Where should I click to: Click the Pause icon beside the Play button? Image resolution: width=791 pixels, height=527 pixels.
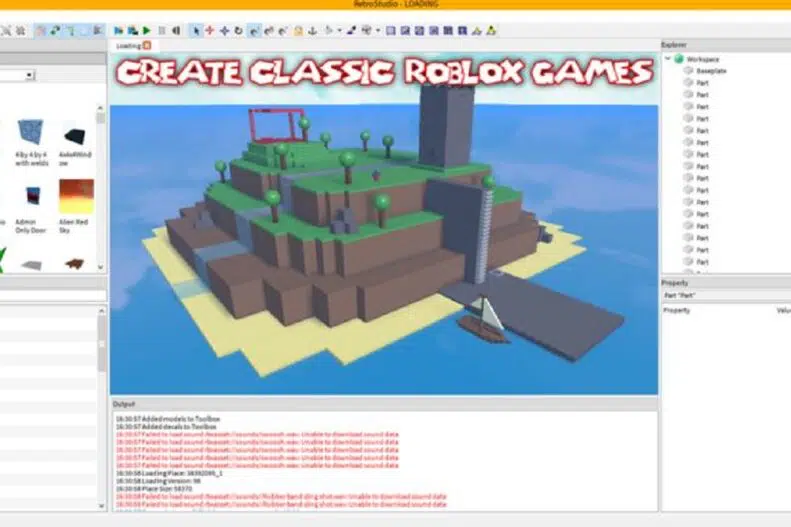click(x=162, y=31)
